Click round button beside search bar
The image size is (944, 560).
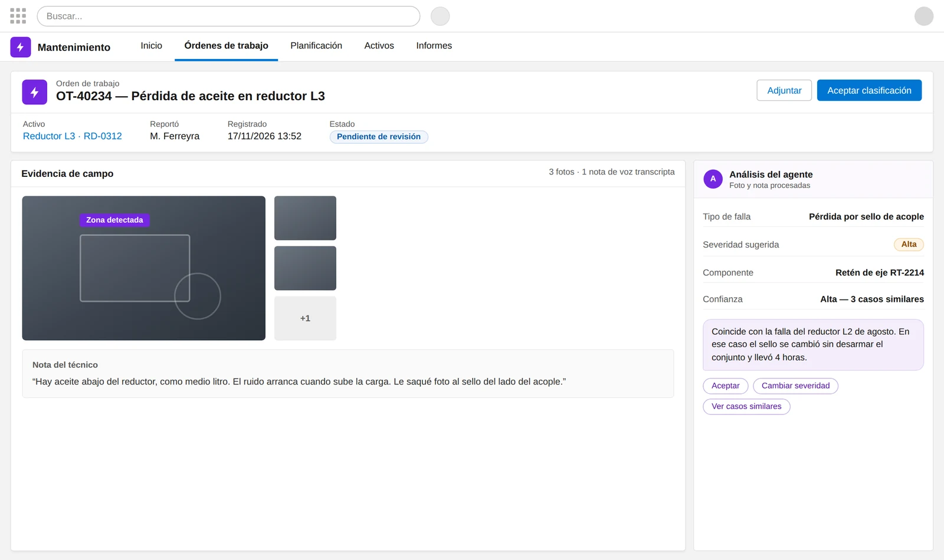(x=440, y=16)
